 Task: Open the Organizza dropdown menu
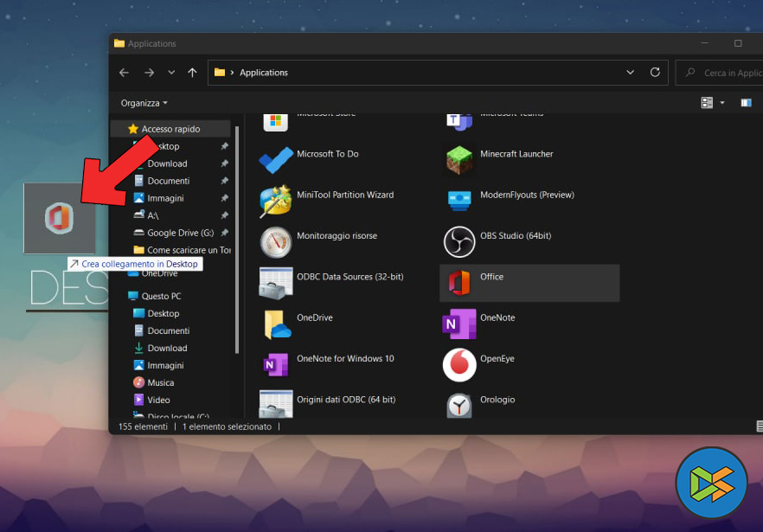144,103
